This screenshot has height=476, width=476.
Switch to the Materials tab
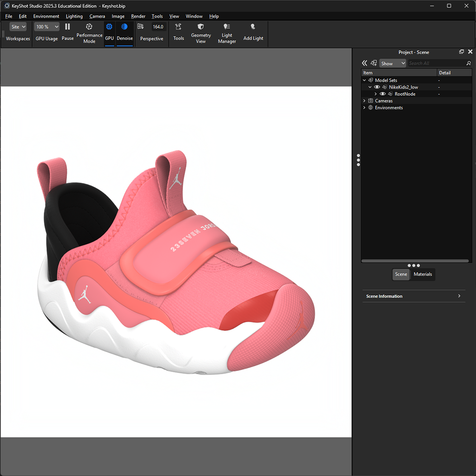pyautogui.click(x=423, y=274)
